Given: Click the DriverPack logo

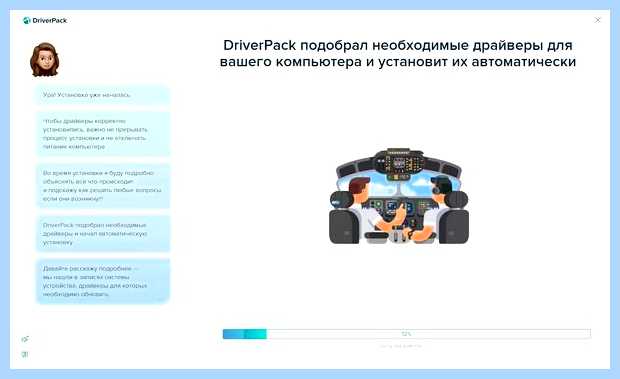Looking at the screenshot, I should (45, 21).
